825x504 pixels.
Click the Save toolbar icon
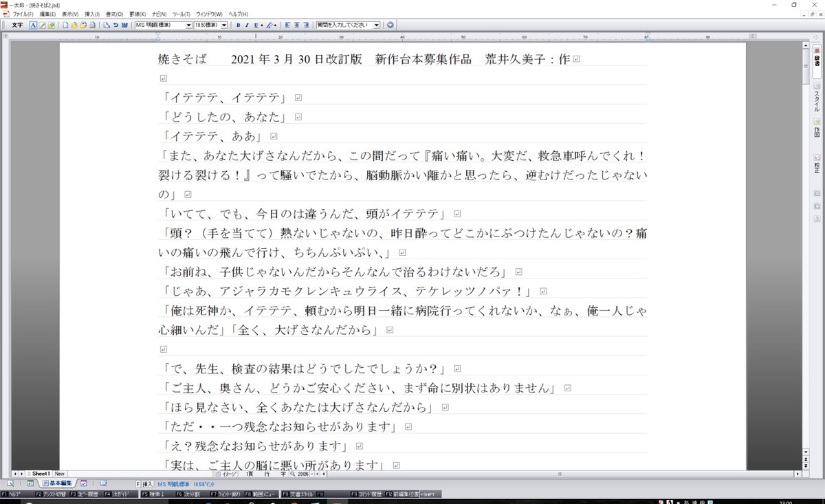[x=82, y=25]
